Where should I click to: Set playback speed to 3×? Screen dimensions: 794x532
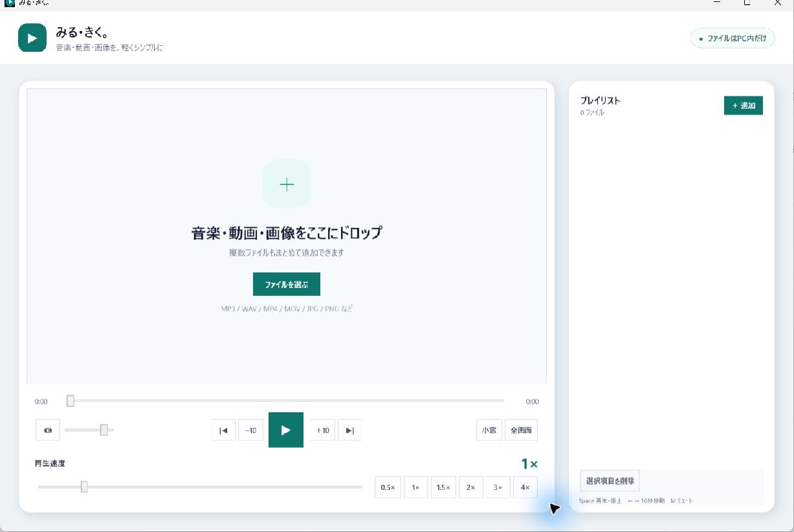click(498, 487)
